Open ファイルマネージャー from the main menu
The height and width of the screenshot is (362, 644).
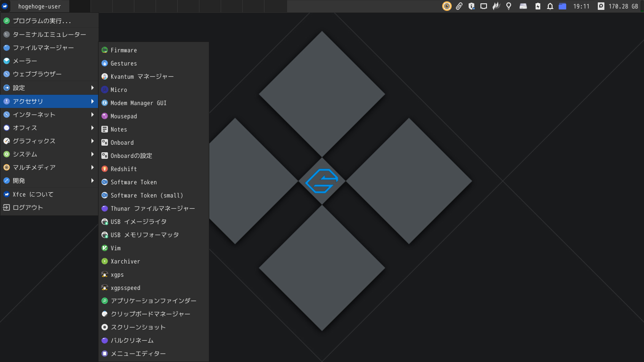50,48
